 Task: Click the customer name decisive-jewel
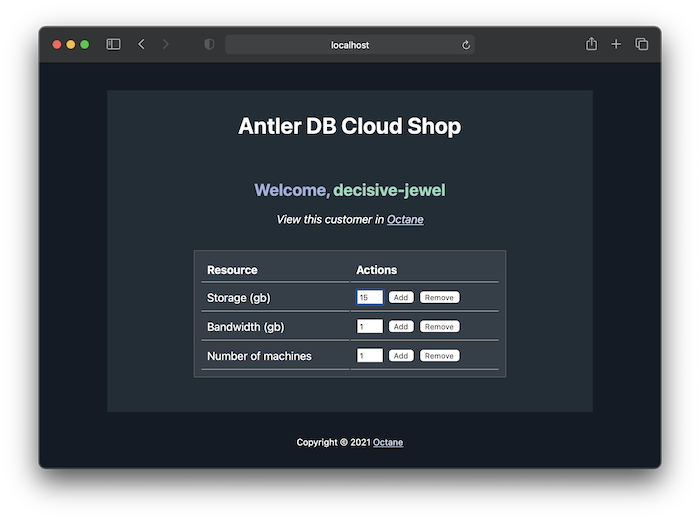[389, 190]
